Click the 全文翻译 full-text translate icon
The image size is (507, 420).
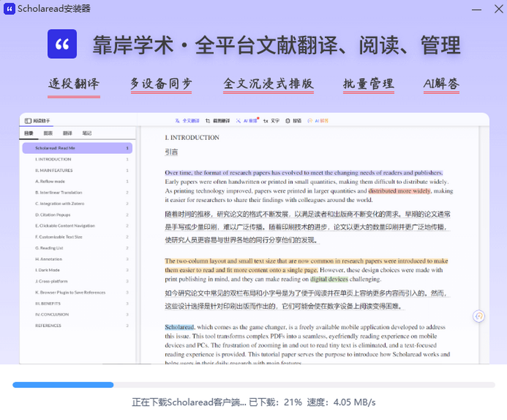click(177, 121)
